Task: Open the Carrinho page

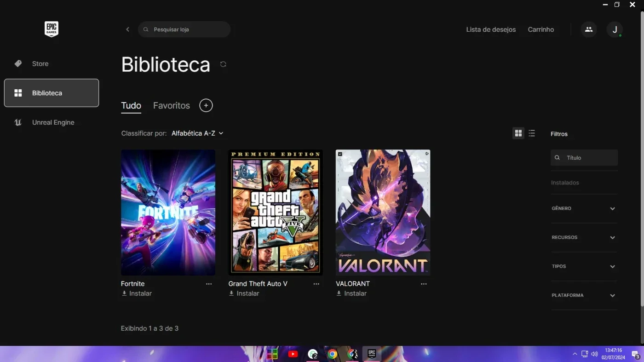Action: point(541,29)
